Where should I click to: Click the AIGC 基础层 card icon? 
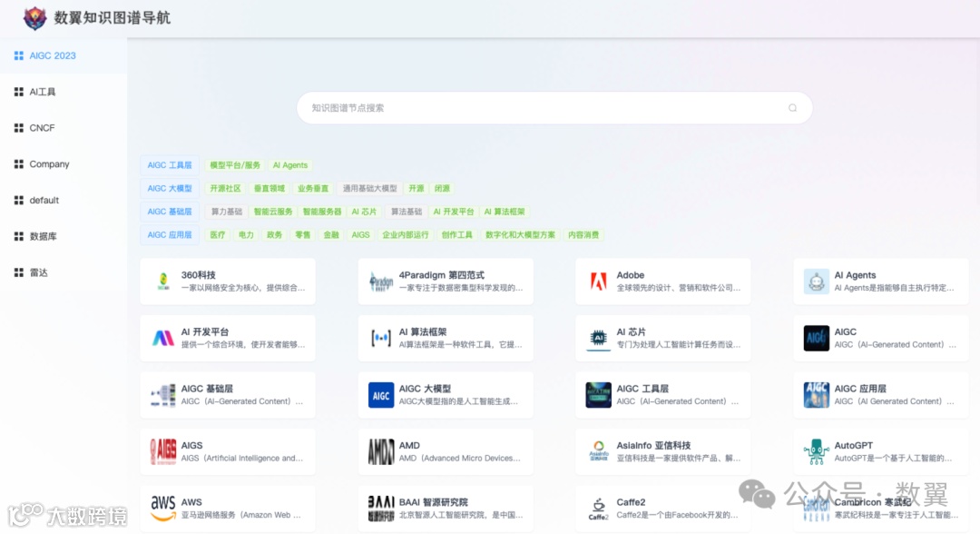pyautogui.click(x=163, y=395)
